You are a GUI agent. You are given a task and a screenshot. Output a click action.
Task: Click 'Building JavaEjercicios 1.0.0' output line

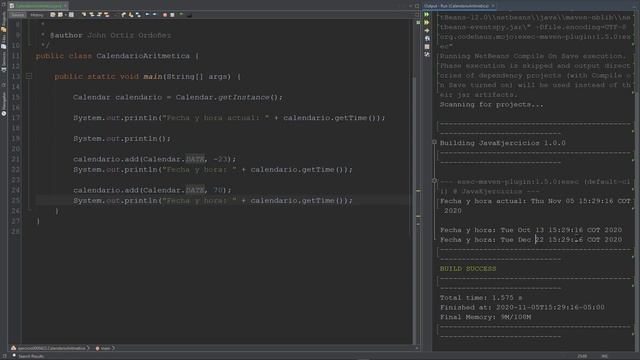pyautogui.click(x=502, y=143)
